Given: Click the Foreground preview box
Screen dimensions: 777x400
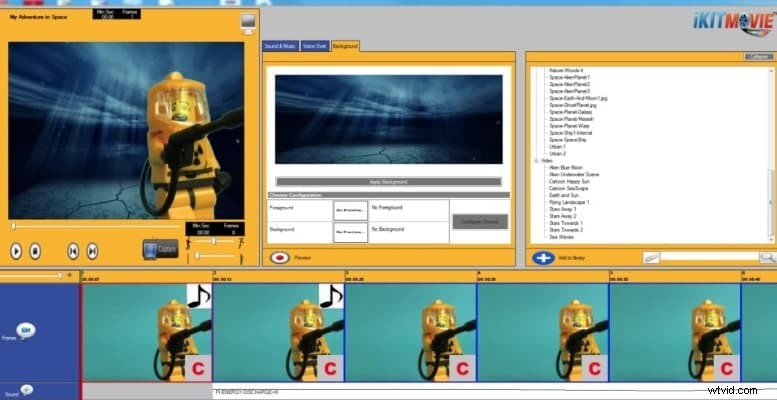Looking at the screenshot, I should tap(351, 210).
